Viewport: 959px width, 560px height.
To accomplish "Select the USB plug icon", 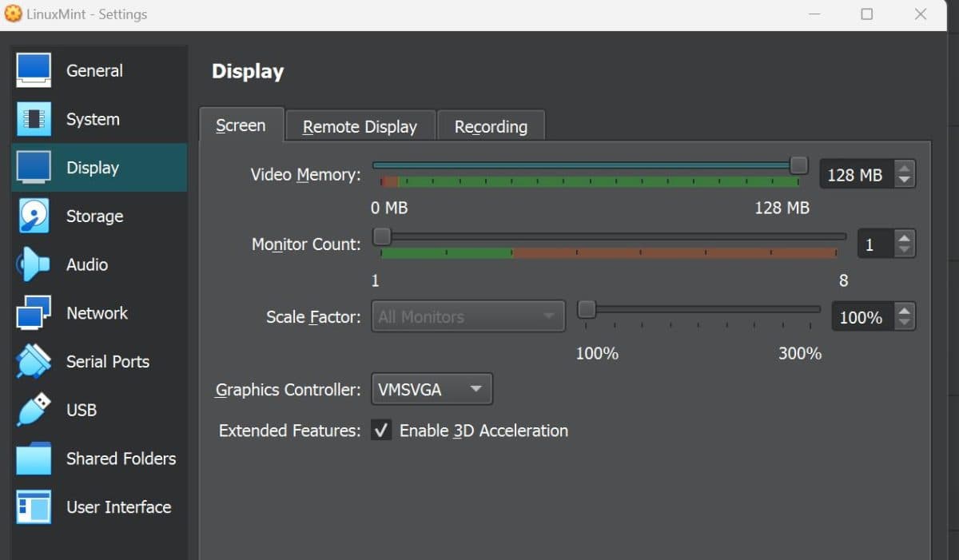I will point(34,410).
